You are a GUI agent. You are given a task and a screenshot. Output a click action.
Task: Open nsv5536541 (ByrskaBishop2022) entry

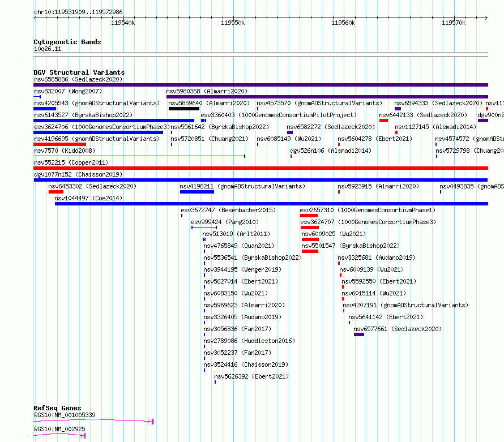pyautogui.click(x=253, y=258)
